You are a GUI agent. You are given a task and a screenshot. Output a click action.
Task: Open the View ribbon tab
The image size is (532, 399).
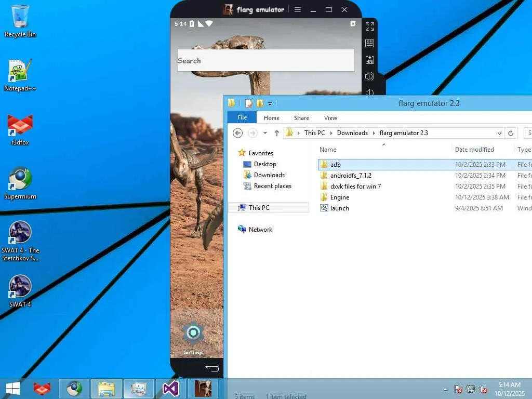[330, 118]
